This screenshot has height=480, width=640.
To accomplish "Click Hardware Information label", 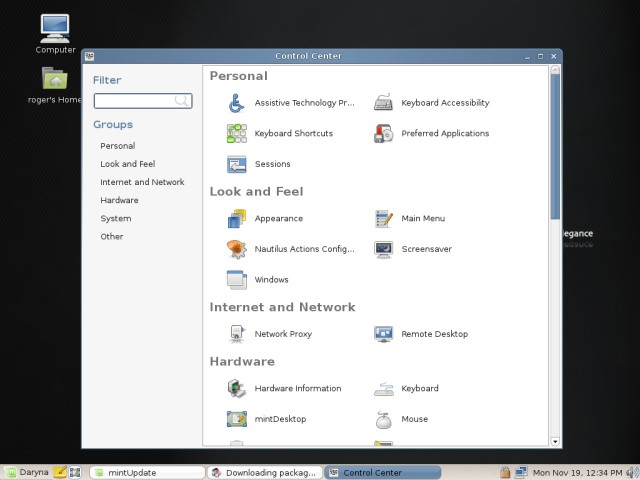I will point(298,388).
